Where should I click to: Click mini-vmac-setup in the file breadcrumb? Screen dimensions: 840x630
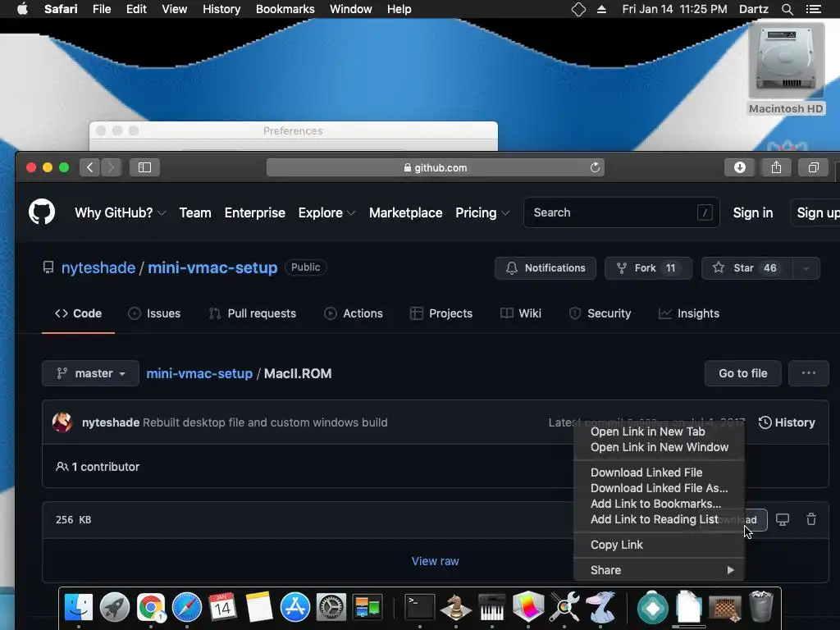pos(199,373)
